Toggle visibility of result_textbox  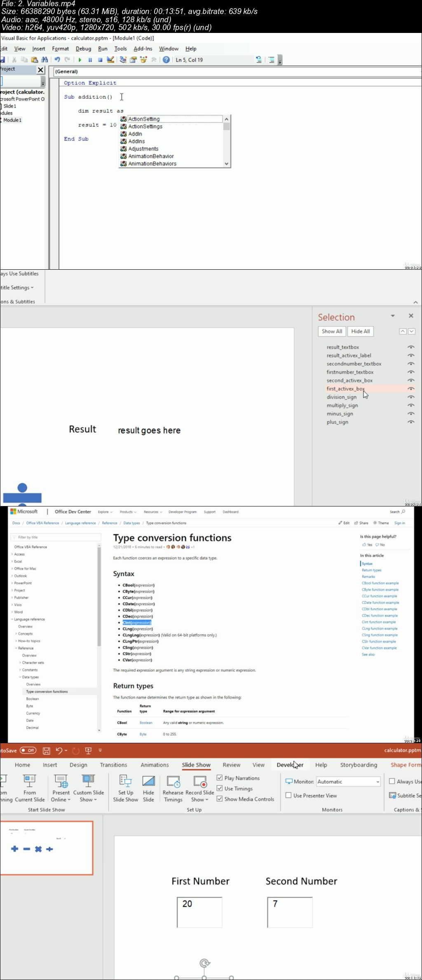point(411,347)
